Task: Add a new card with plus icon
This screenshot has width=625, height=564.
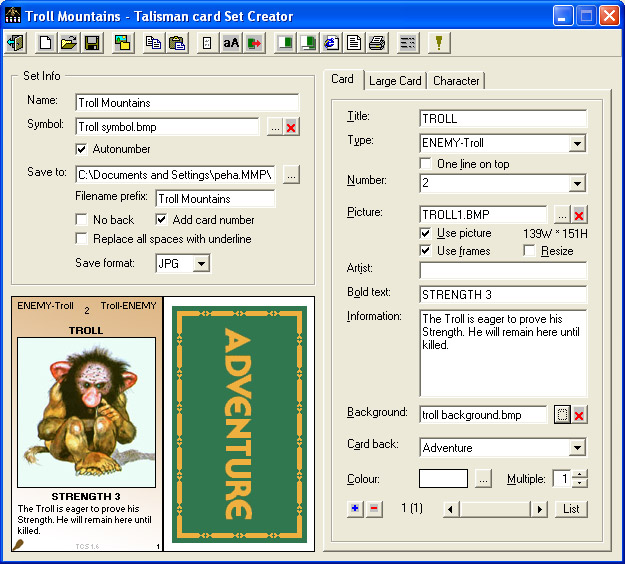Action: [355, 509]
